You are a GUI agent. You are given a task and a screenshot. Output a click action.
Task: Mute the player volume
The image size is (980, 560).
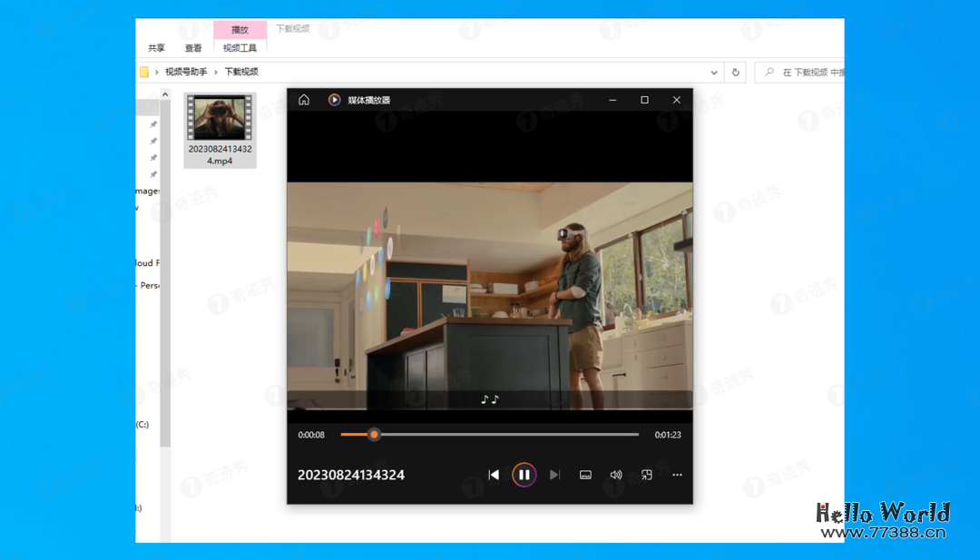tap(616, 475)
